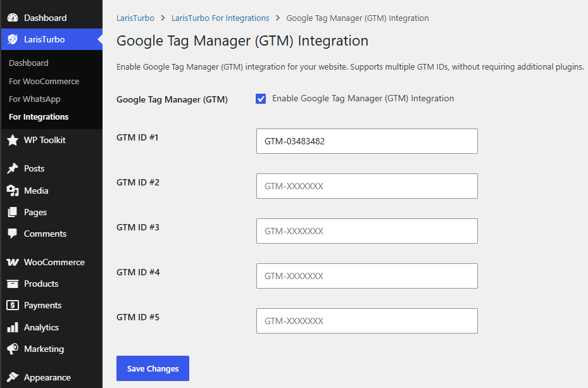This screenshot has height=388, width=588.
Task: Focus the GTM ID #2 field
Action: pyautogui.click(x=366, y=186)
